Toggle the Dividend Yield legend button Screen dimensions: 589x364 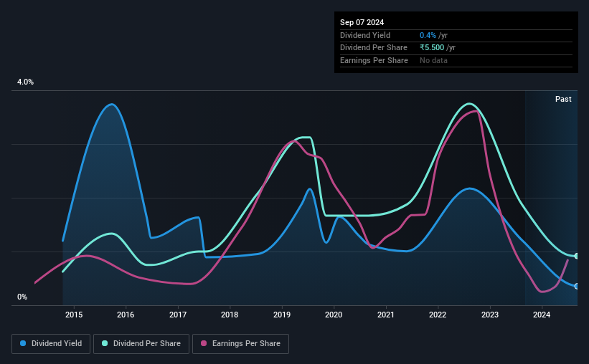click(x=51, y=343)
